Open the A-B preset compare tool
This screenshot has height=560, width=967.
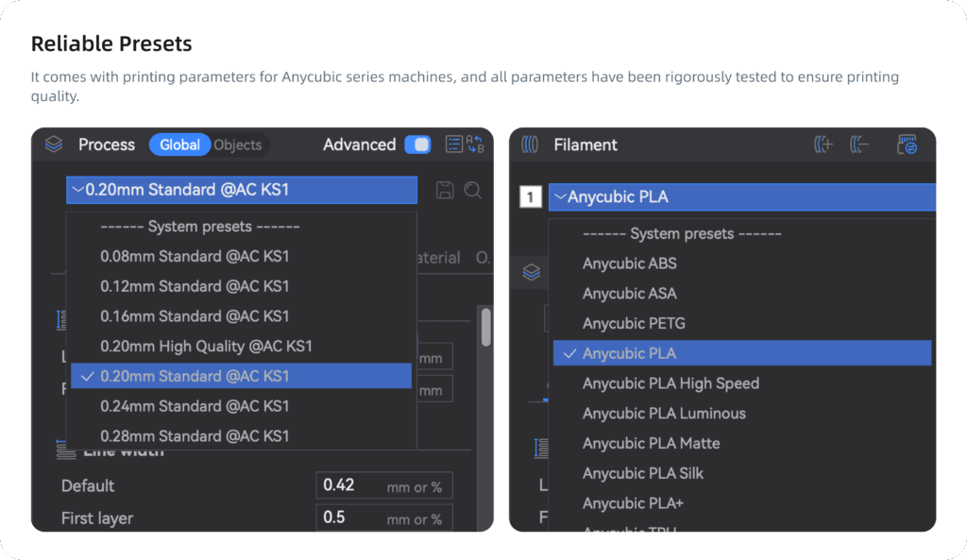[476, 144]
